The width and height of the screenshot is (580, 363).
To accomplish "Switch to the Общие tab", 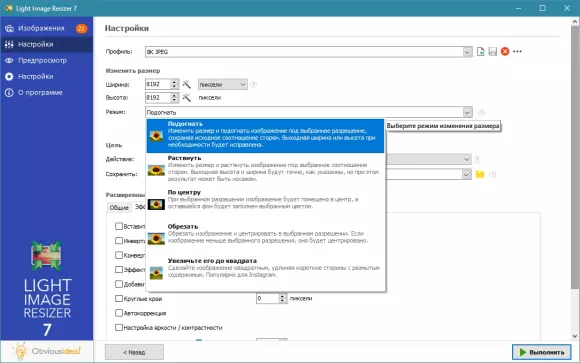I will click(119, 208).
